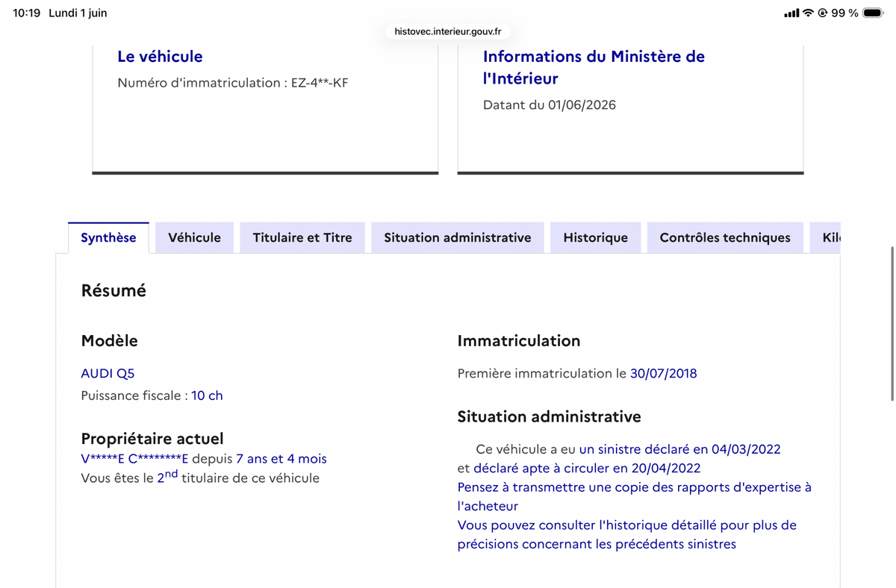Click the Résumé heading
Image resolution: width=896 pixels, height=588 pixels.
(x=113, y=291)
